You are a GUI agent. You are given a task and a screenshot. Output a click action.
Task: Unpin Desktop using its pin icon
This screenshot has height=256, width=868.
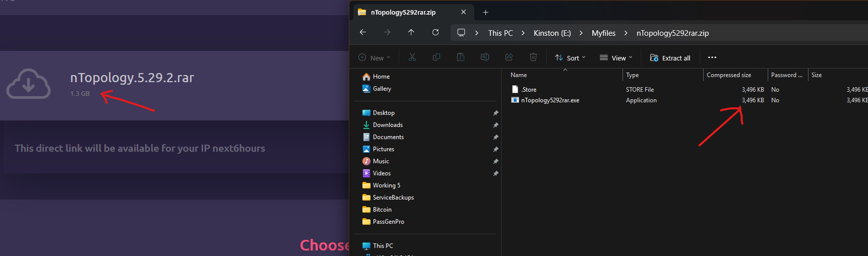495,113
